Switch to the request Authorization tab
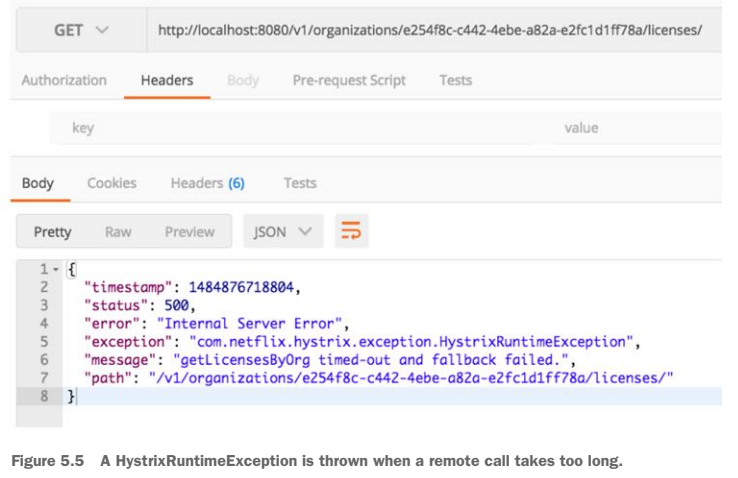The width and height of the screenshot is (738, 478). (64, 80)
